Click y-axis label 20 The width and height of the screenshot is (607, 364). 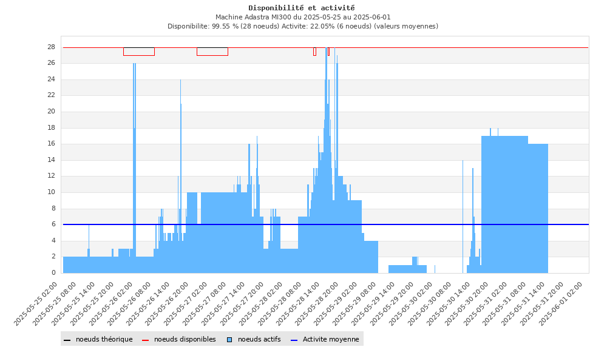pyautogui.click(x=51, y=112)
